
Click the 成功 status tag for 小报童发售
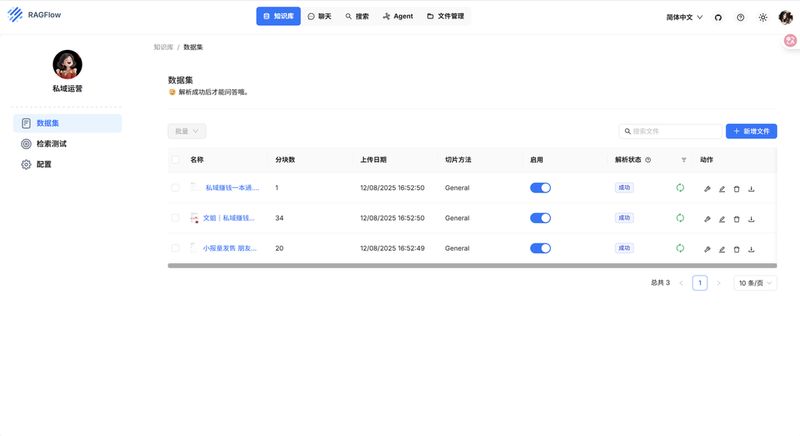[624, 248]
